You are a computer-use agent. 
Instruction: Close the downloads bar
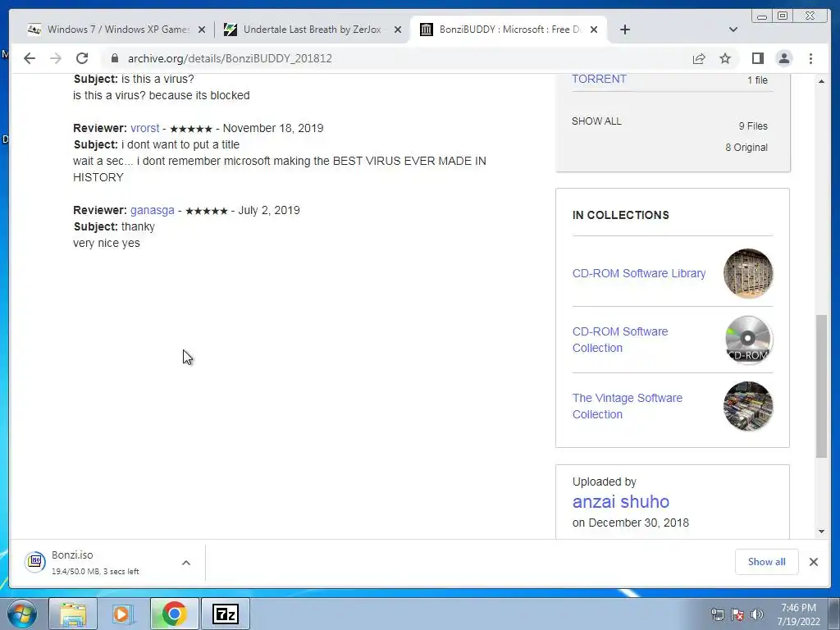pyautogui.click(x=813, y=561)
